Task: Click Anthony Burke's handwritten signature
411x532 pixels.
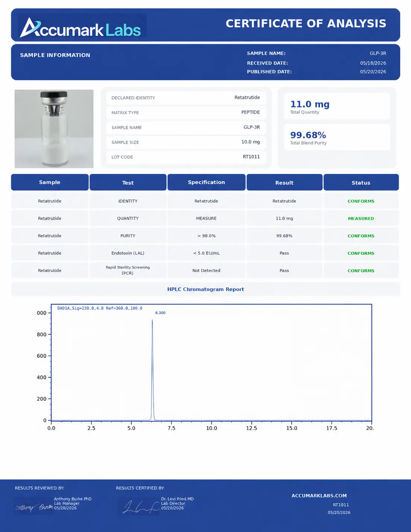Action: [34, 506]
